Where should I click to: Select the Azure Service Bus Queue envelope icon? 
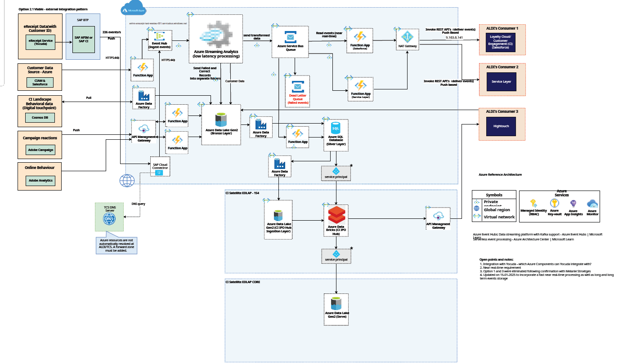point(291,36)
